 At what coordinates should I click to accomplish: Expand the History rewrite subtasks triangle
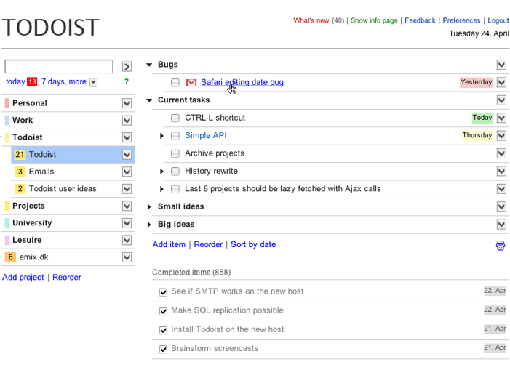(162, 171)
